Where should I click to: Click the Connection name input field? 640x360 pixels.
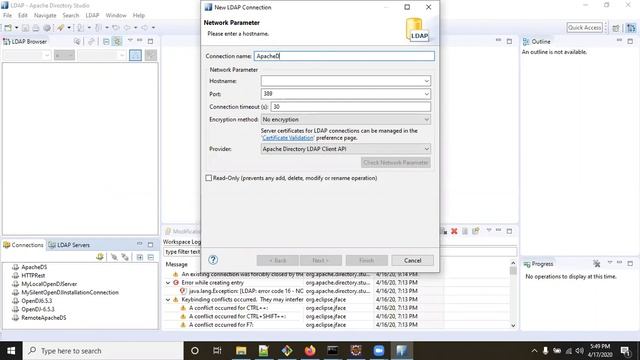344,56
